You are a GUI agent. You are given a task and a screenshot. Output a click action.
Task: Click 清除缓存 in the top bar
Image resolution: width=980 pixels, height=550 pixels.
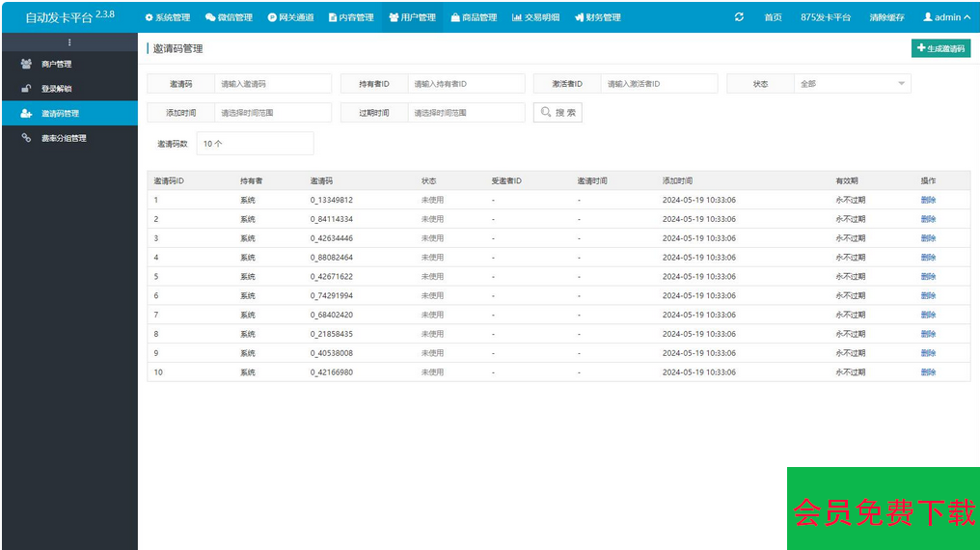[x=886, y=17]
